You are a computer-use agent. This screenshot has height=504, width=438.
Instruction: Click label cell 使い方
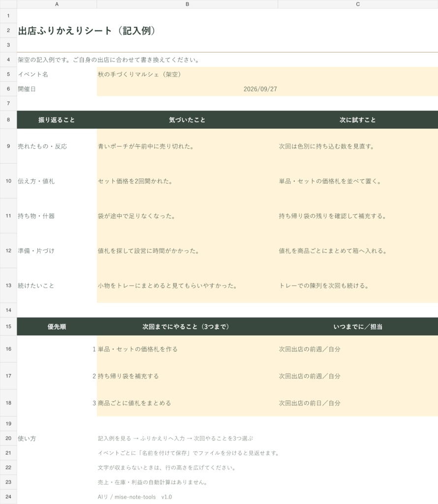click(x=57, y=439)
